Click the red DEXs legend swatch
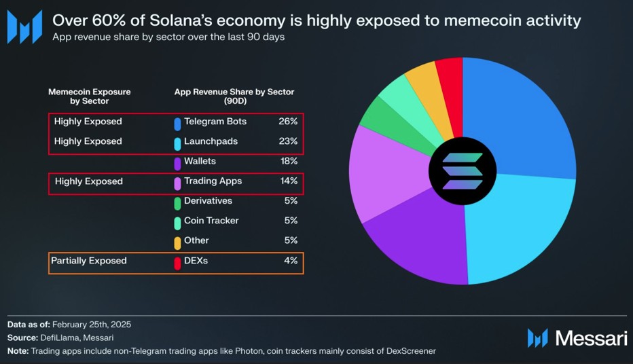This screenshot has height=364, width=633. coord(177,262)
